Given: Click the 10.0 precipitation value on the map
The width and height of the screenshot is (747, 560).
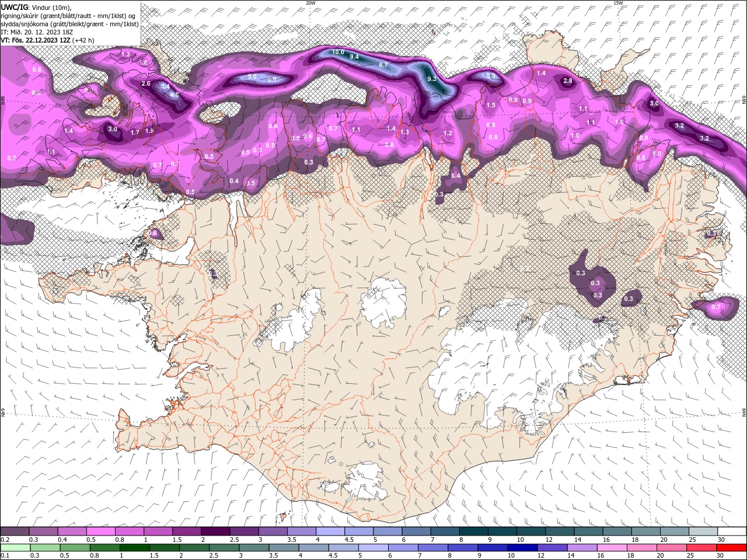Looking at the screenshot, I should click(x=338, y=52).
